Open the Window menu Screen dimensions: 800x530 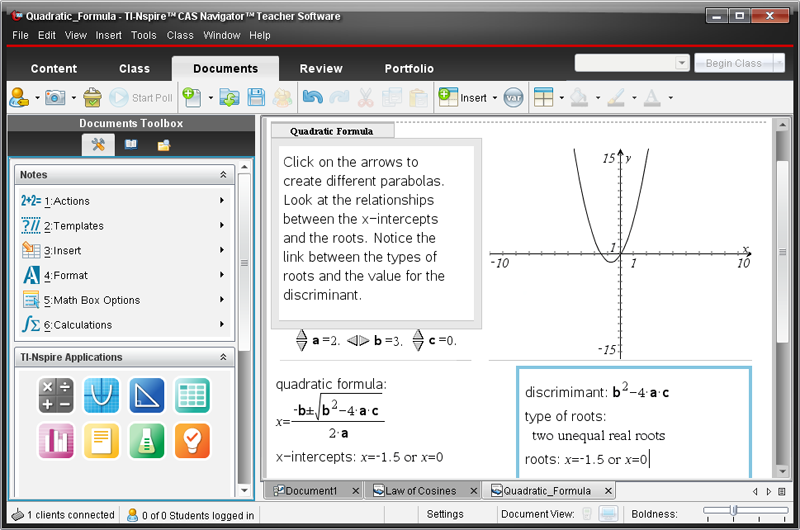point(221,35)
